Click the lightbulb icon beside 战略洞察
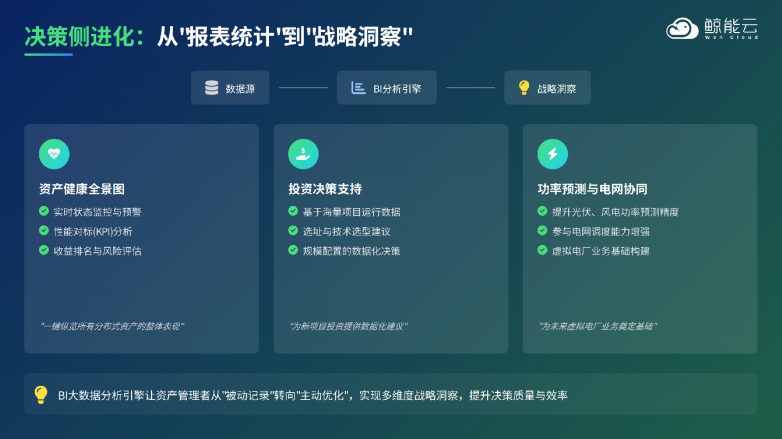 tap(523, 88)
